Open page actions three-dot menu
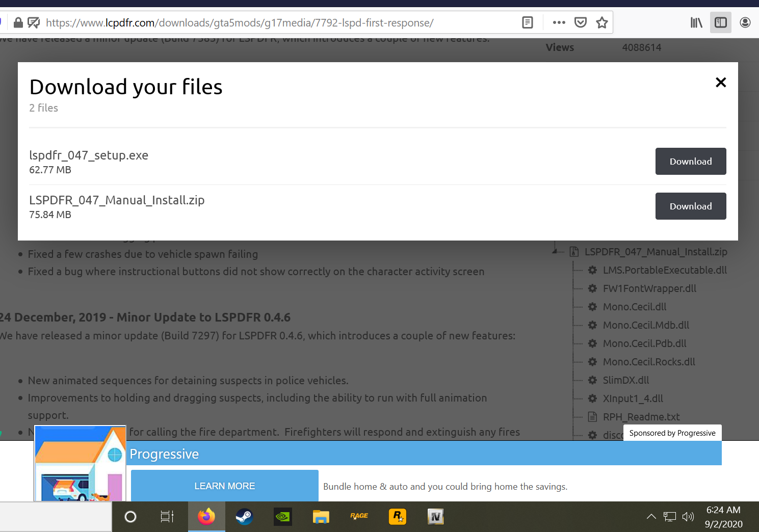 [559, 22]
